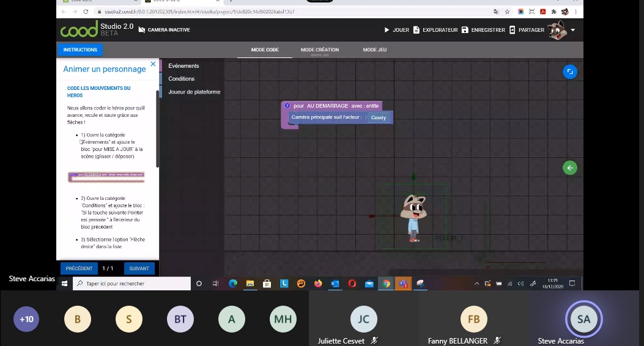This screenshot has height=346, width=644.
Task: Toggle the inactive camera icon
Action: [x=142, y=29]
